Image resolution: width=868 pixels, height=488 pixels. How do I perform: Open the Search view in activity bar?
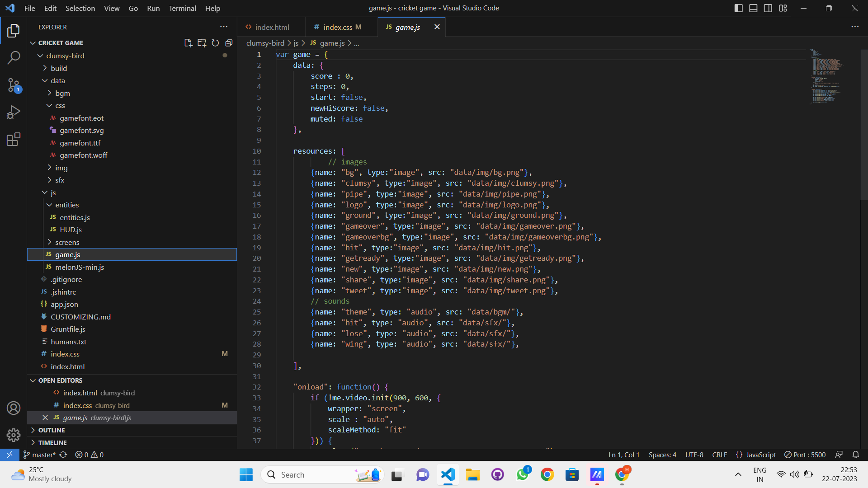tap(14, 57)
